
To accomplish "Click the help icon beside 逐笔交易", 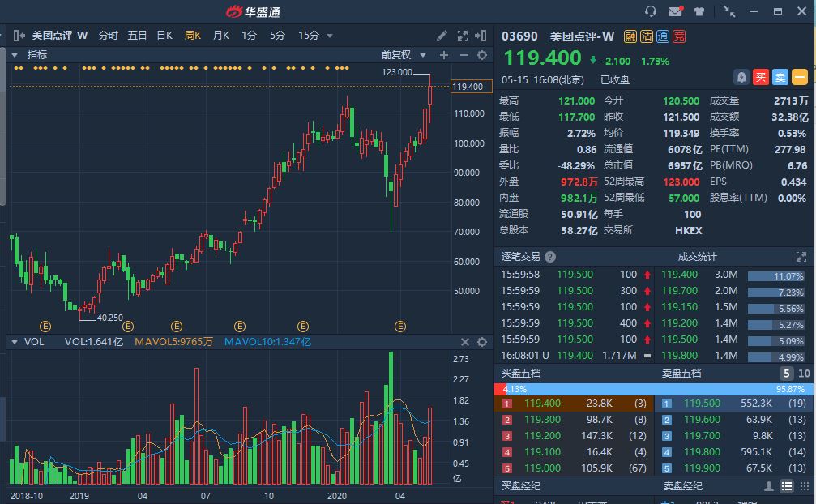I will coord(550,257).
